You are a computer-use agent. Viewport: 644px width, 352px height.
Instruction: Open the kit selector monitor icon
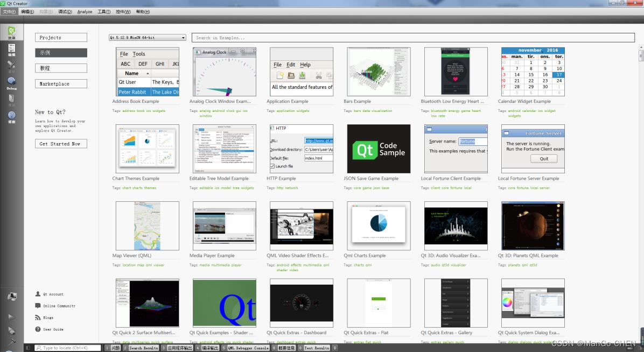pos(11,297)
